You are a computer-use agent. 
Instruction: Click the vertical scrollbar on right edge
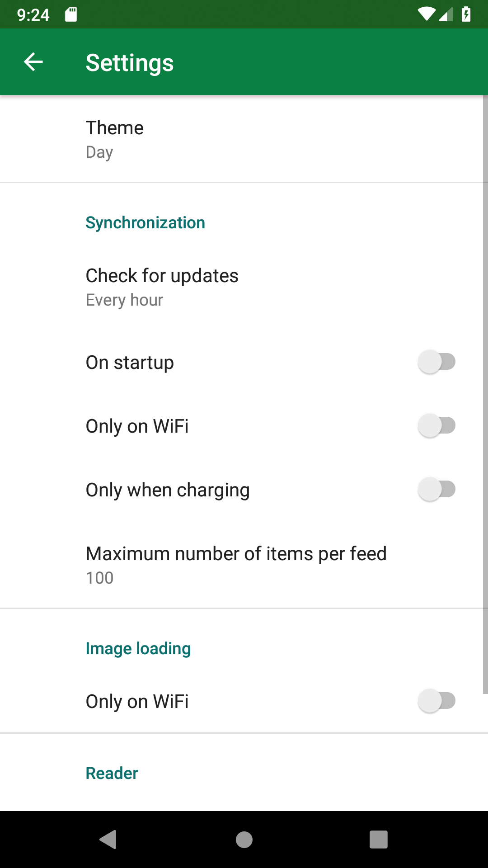point(485,393)
